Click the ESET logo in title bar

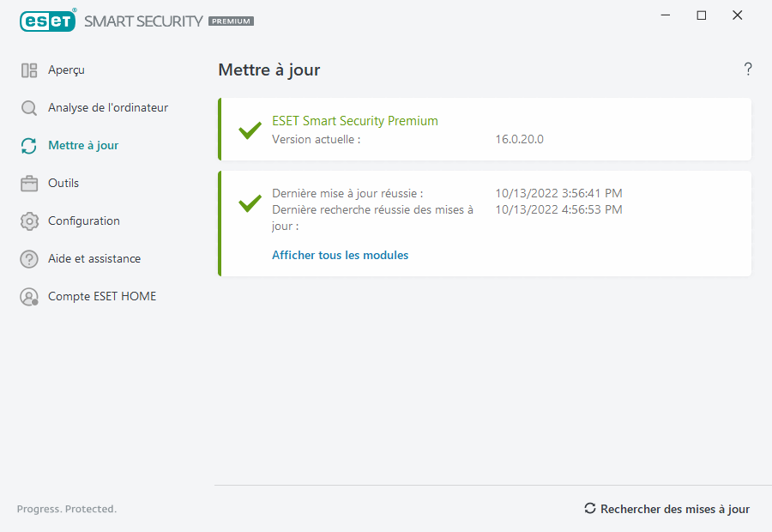(48, 21)
